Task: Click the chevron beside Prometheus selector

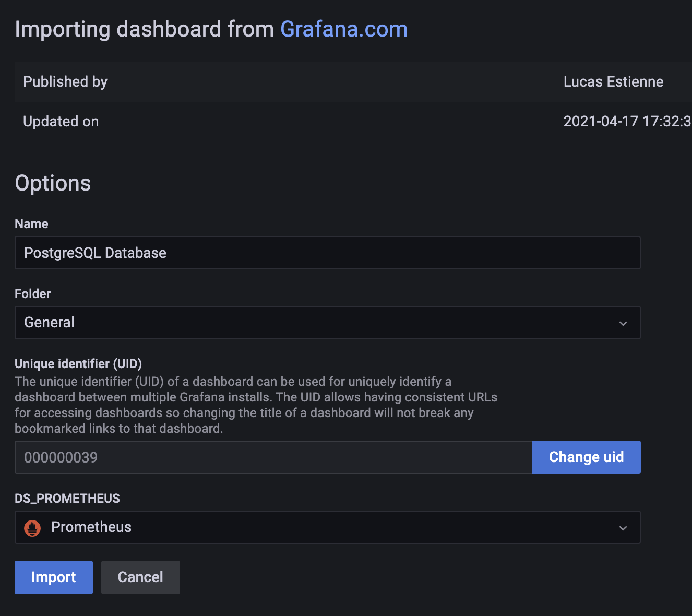Action: point(623,527)
